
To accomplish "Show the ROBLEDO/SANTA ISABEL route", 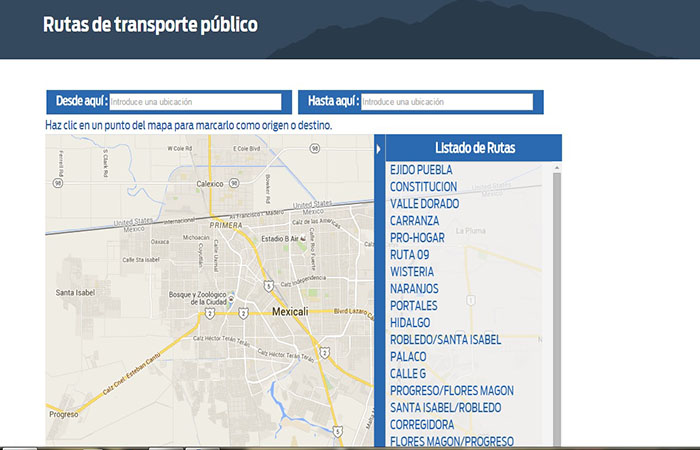I will (445, 340).
